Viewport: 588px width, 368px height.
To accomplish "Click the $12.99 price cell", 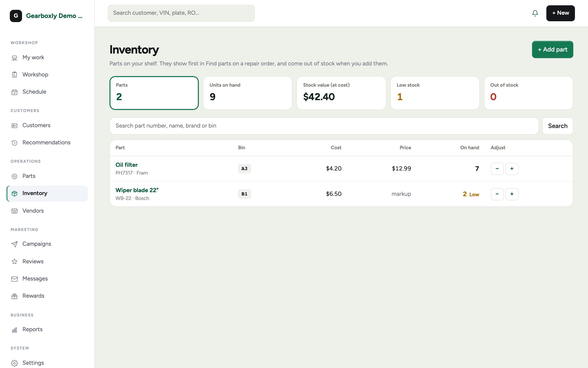I will pos(401,169).
